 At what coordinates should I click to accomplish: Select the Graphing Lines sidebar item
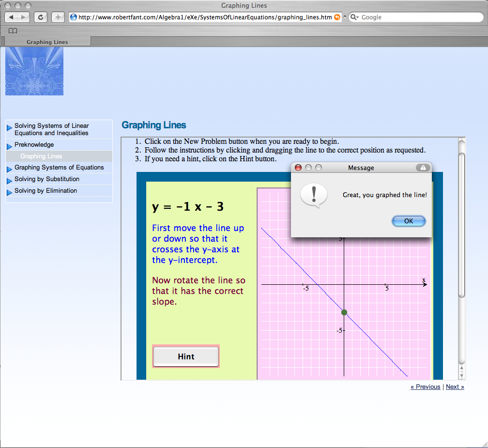(x=42, y=156)
